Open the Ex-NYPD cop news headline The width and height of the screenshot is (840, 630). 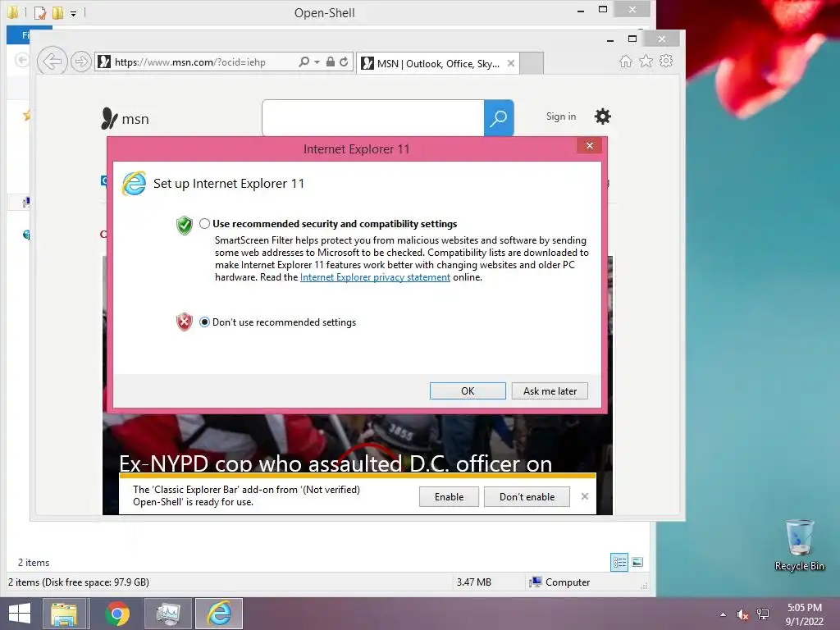[336, 463]
